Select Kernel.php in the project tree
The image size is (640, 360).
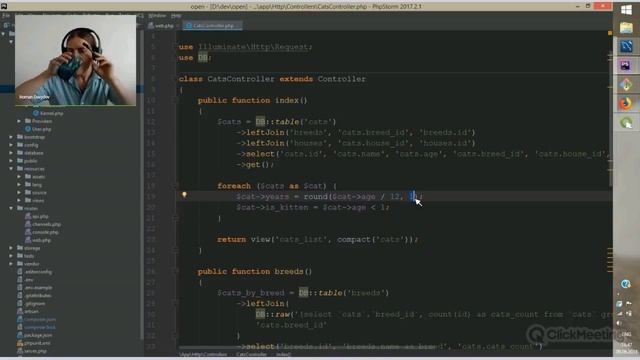click(51, 113)
